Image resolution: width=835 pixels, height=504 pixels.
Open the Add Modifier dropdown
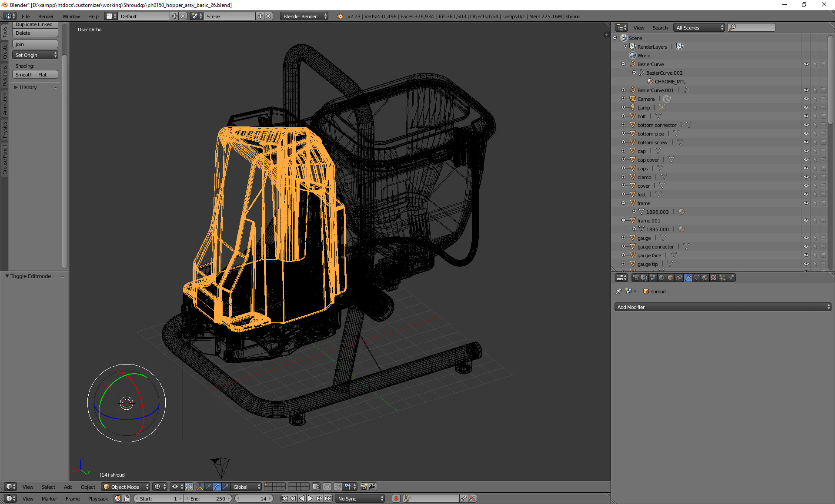(722, 307)
